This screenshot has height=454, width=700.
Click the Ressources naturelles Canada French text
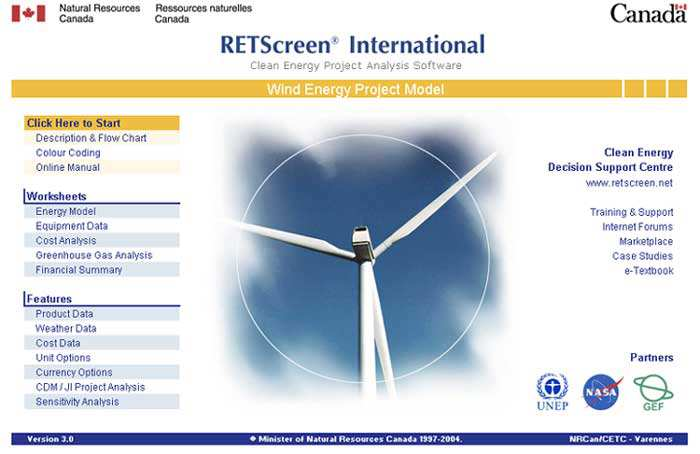click(203, 13)
